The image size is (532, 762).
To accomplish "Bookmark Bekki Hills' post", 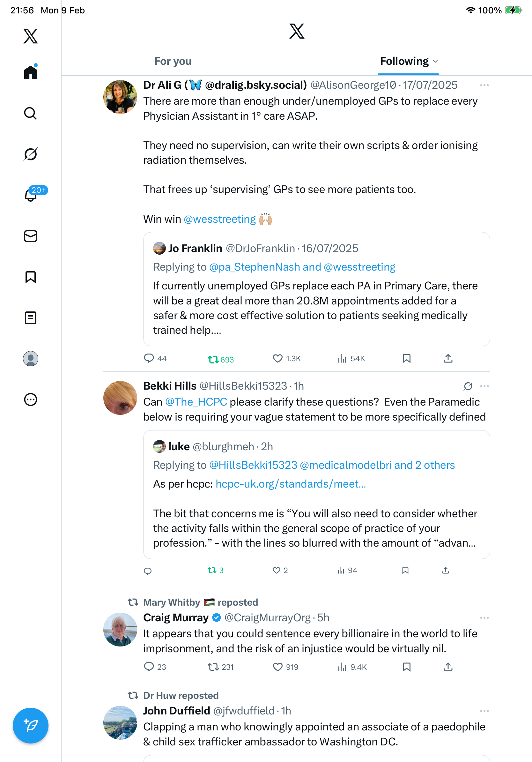I will click(x=405, y=571).
